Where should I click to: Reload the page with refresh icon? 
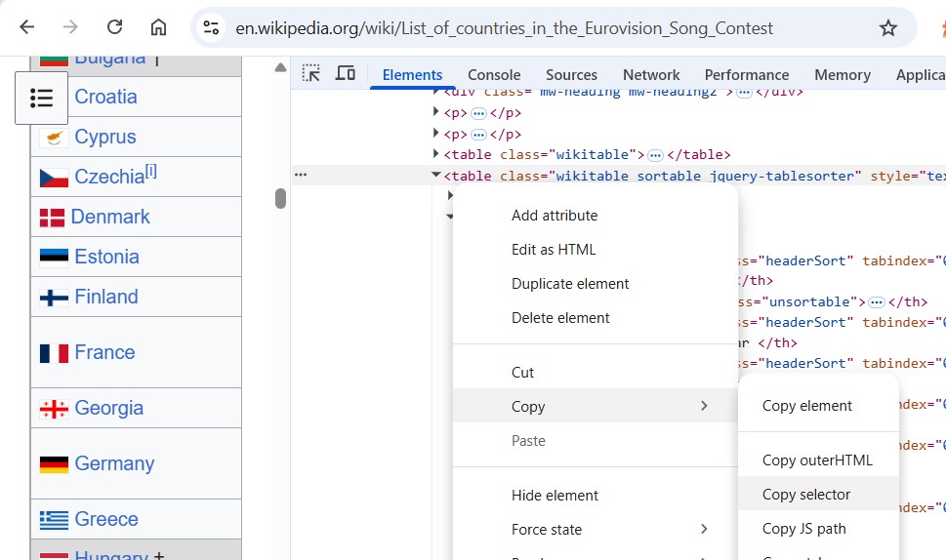pyautogui.click(x=115, y=27)
